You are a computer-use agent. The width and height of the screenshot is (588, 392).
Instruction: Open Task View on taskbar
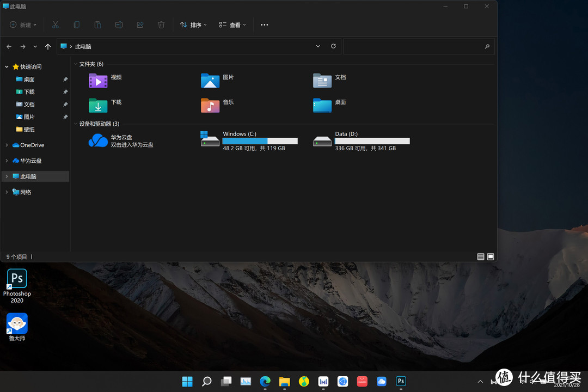pos(226,382)
